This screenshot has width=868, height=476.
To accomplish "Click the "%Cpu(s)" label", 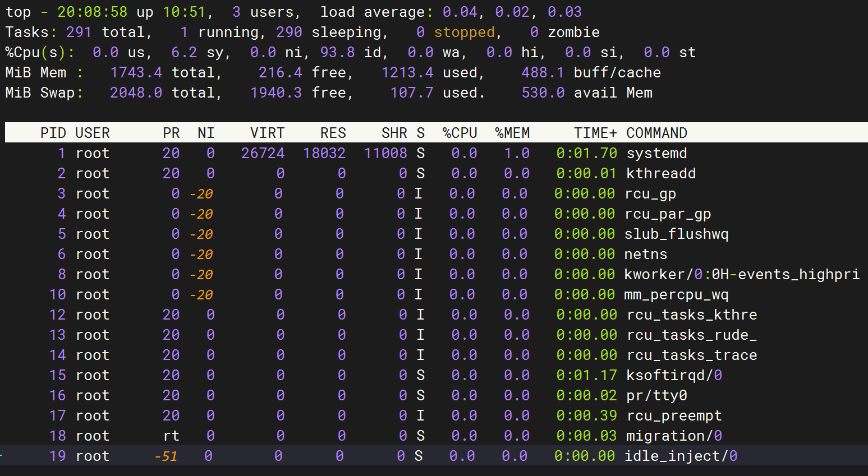I will tap(35, 52).
